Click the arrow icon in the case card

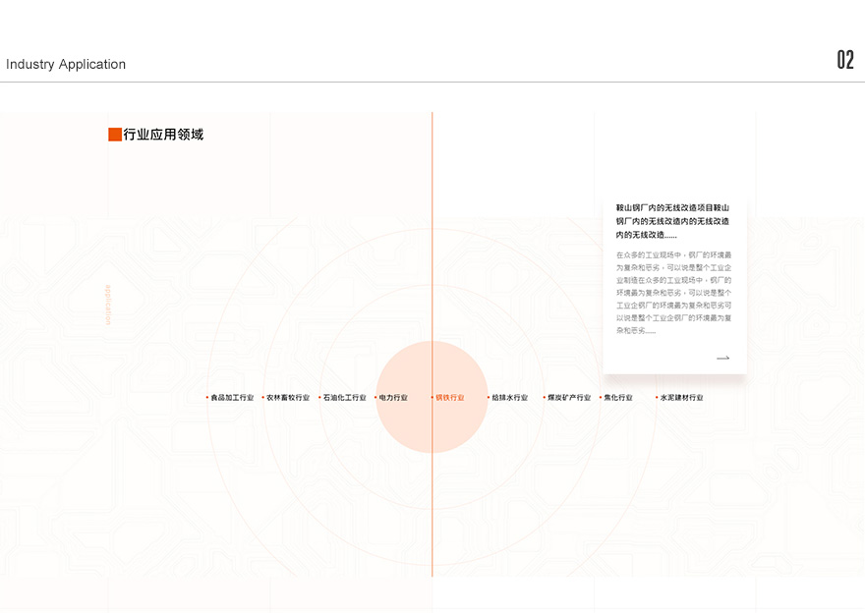pos(722,359)
